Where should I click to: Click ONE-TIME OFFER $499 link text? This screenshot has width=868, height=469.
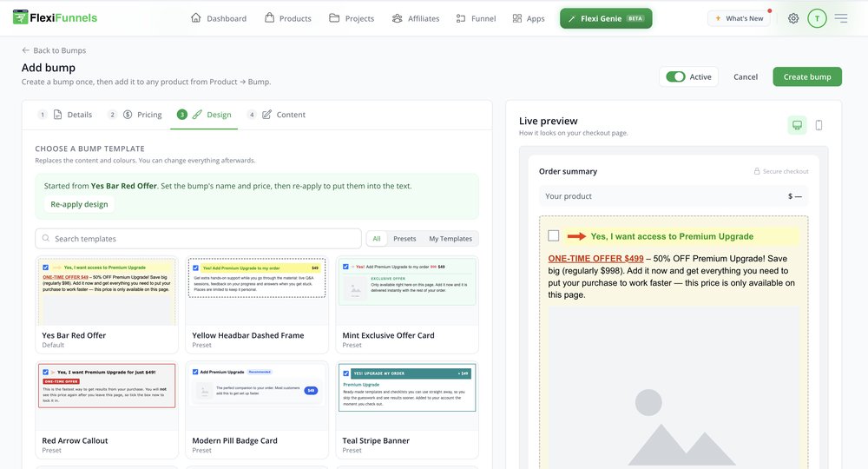595,259
